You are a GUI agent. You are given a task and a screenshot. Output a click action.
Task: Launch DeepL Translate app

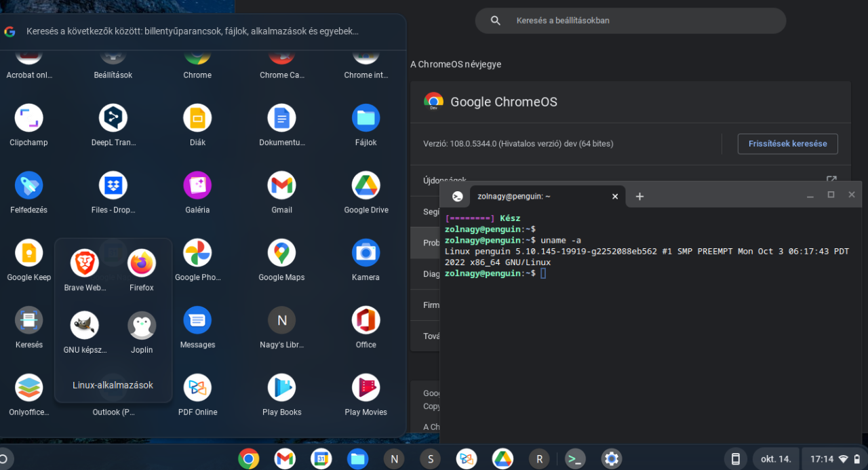[x=113, y=118]
